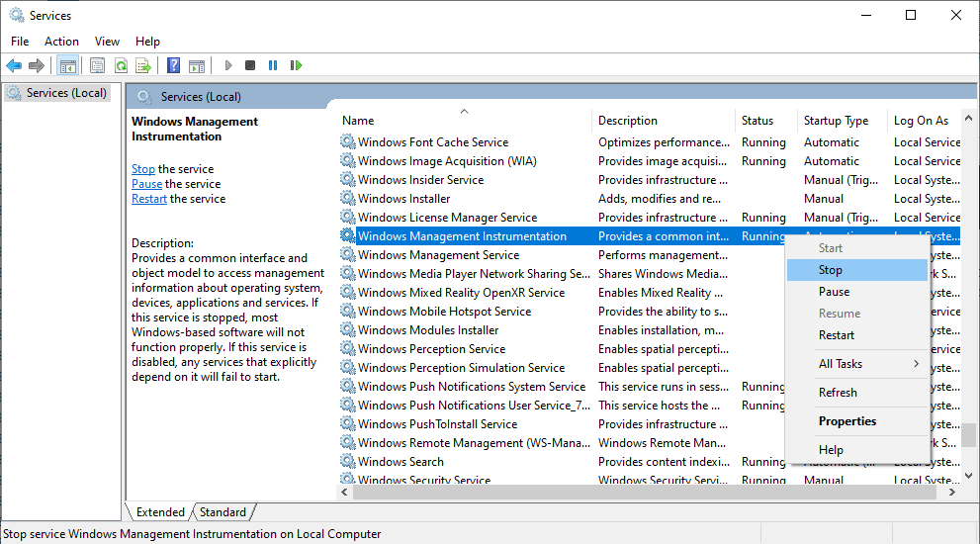
Task: Select Windows Remote Management (WS-Mana... row
Action: click(x=562, y=442)
